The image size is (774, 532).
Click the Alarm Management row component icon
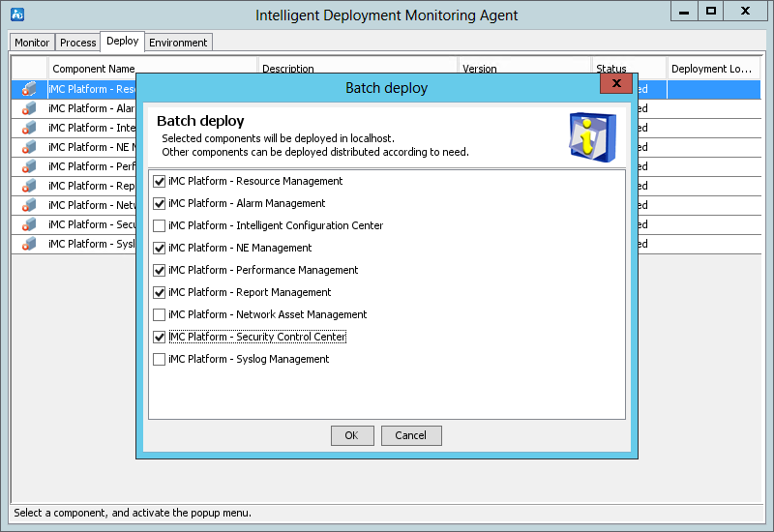[x=29, y=108]
